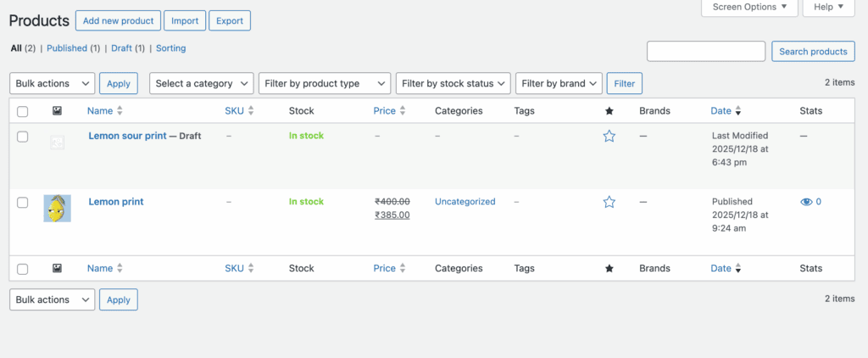Click the Featured star icon in top header
868x358 pixels.
click(x=609, y=111)
